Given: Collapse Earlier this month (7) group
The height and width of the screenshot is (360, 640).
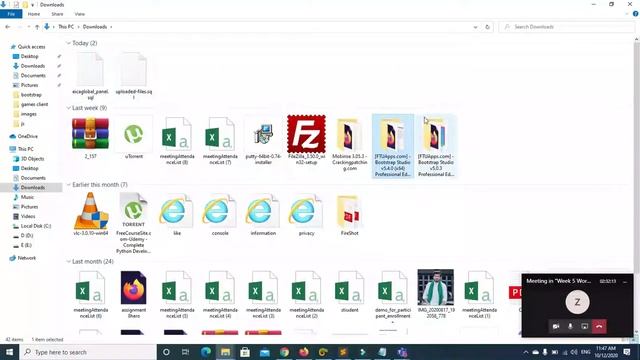Looking at the screenshot, I should (x=69, y=184).
